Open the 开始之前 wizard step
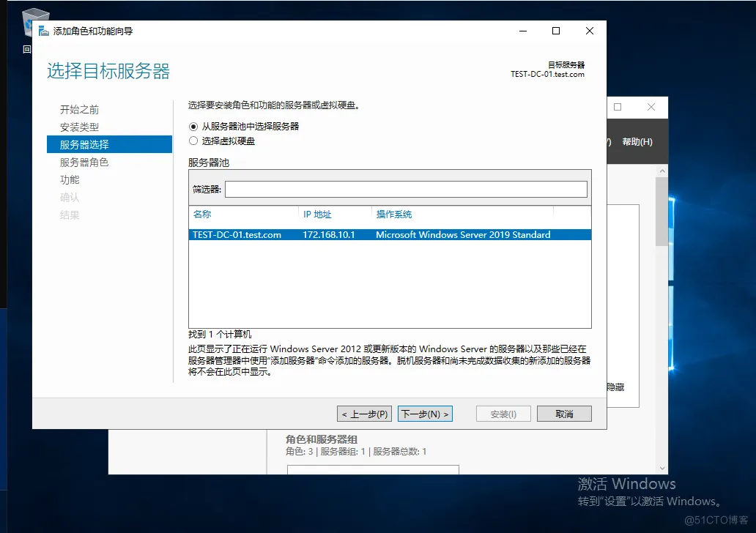The width and height of the screenshot is (756, 533). [79, 109]
